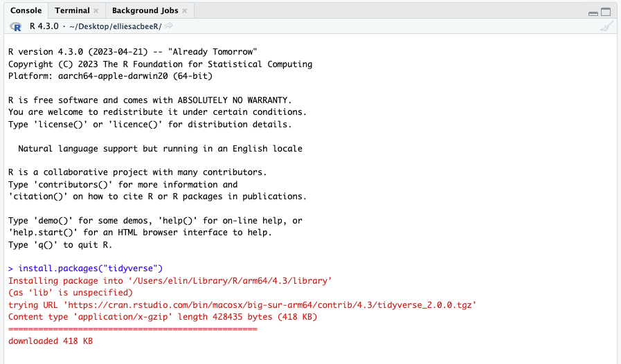621x364 pixels.
Task: Click the install.packages("tidyverse") command line
Action: click(86, 269)
